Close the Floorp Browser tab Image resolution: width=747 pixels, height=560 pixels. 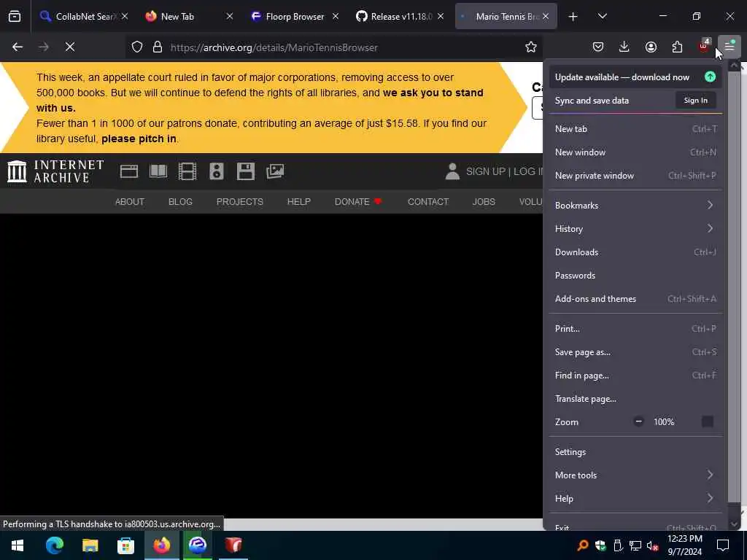click(x=336, y=17)
